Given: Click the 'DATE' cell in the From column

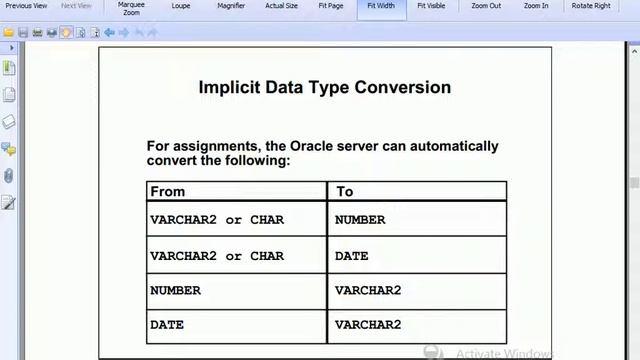Looking at the screenshot, I should pyautogui.click(x=167, y=325).
